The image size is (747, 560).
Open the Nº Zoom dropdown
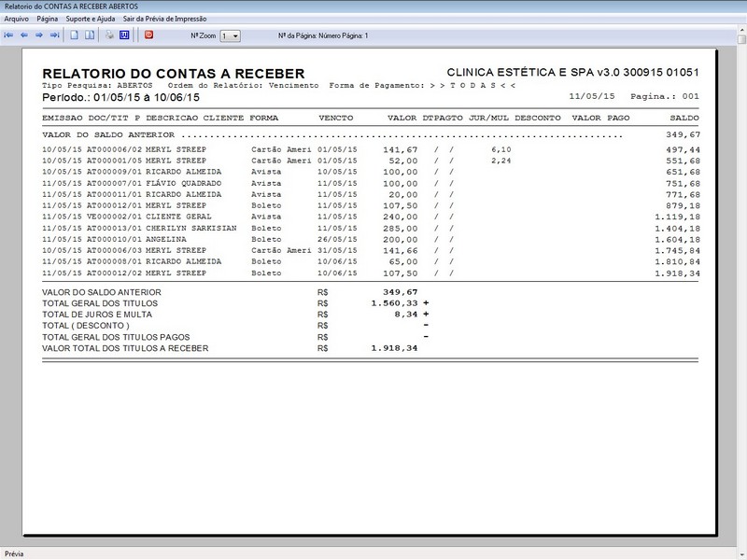click(230, 35)
